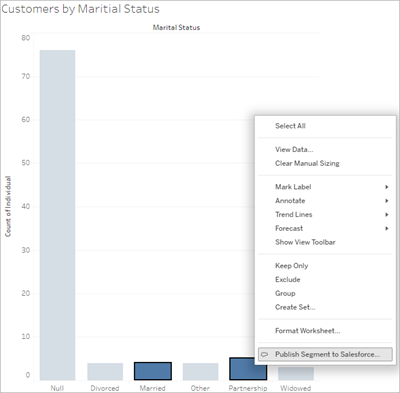Click the Divorced axis label
The width and height of the screenshot is (400, 393).
[105, 388]
